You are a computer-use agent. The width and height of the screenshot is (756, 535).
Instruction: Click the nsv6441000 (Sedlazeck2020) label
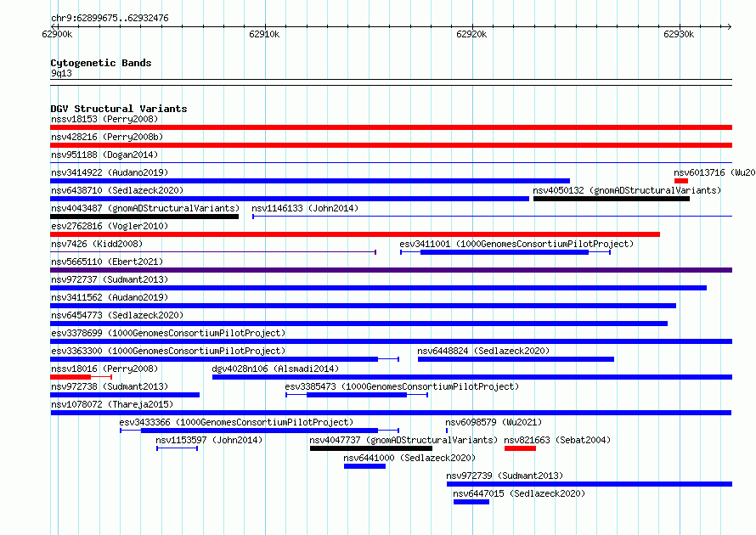tap(409, 458)
